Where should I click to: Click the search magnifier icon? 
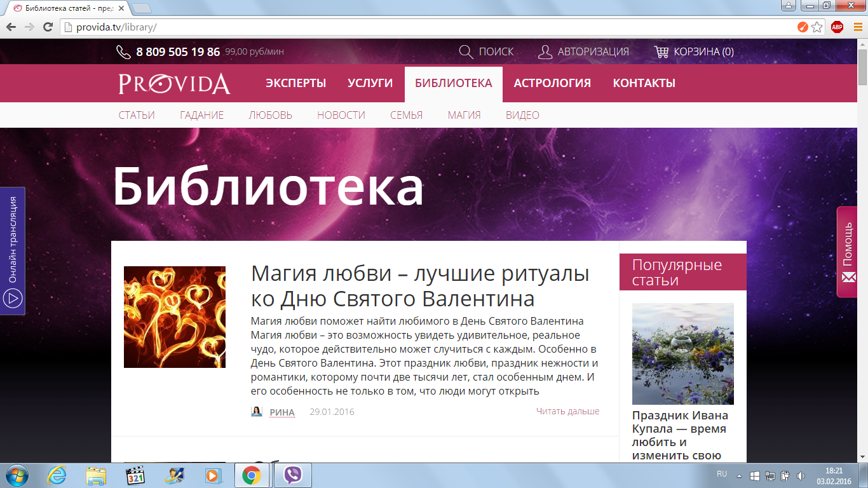pyautogui.click(x=466, y=51)
